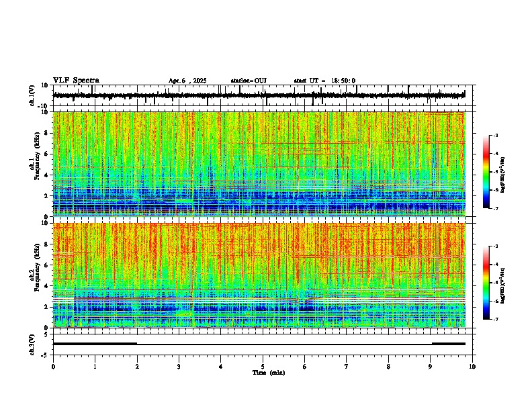Image resolution: width=532 pixels, height=411 pixels.
Task: Click the "4" tick on the time axis
Action: pyautogui.click(x=221, y=367)
